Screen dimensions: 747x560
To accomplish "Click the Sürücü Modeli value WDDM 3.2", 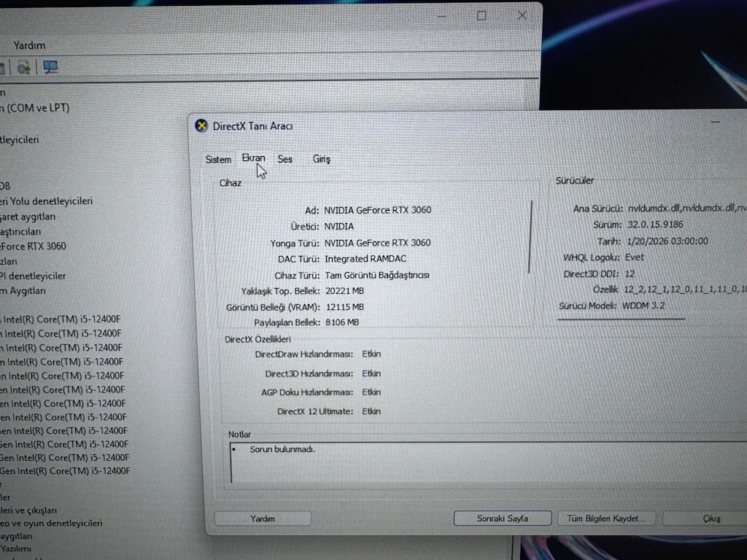I will tap(643, 306).
